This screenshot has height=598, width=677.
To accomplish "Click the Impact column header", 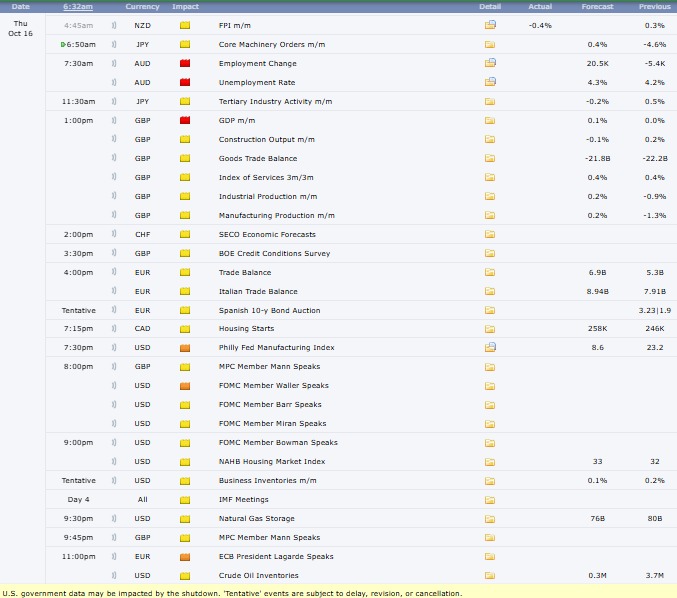I will (x=185, y=7).
